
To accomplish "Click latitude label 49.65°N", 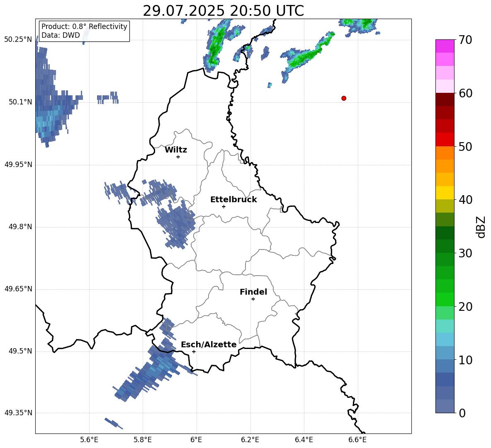I will click(x=18, y=288).
